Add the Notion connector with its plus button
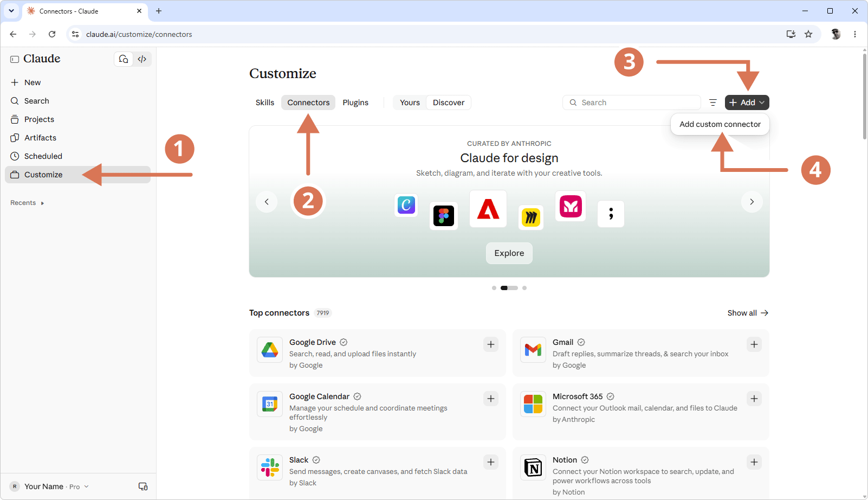Viewport: 868px width, 500px height. (754, 462)
